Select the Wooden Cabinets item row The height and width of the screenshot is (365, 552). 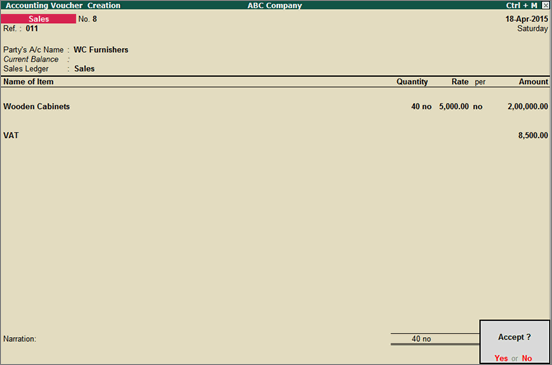tap(275, 106)
